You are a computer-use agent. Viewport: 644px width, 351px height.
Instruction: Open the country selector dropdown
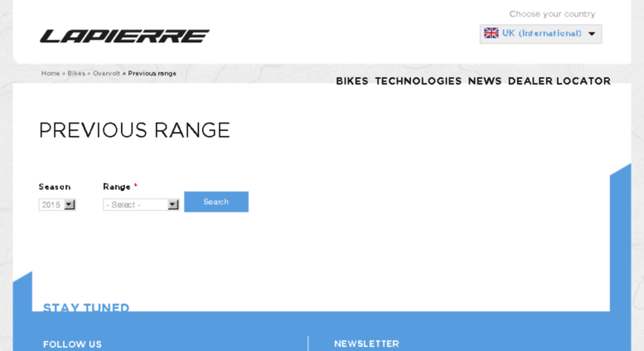pyautogui.click(x=540, y=34)
